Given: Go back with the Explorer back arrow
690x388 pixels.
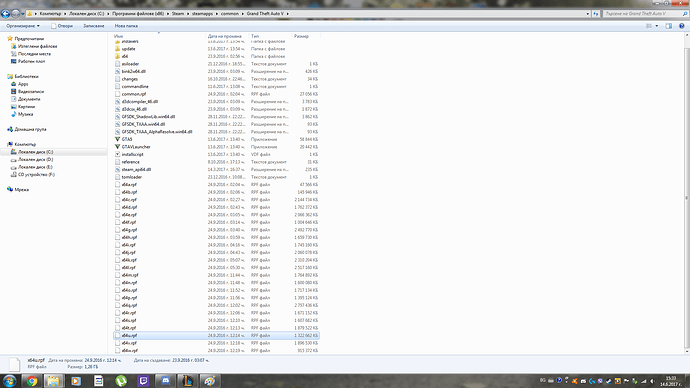Looking at the screenshot, I should click(5, 14).
